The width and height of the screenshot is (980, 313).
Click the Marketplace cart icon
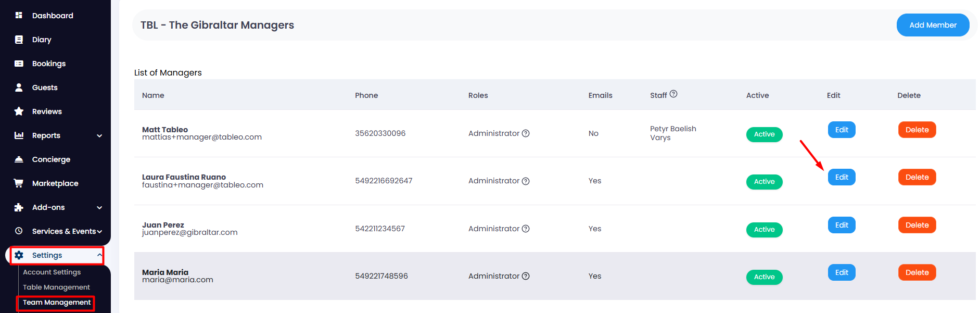click(19, 183)
